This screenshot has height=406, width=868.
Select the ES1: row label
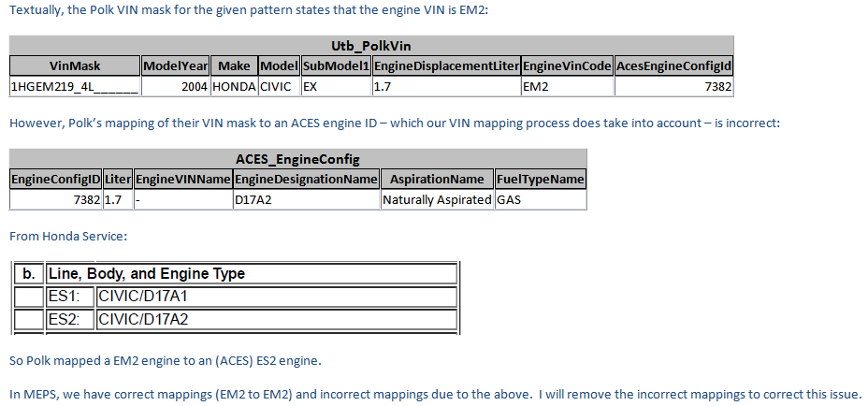click(70, 297)
